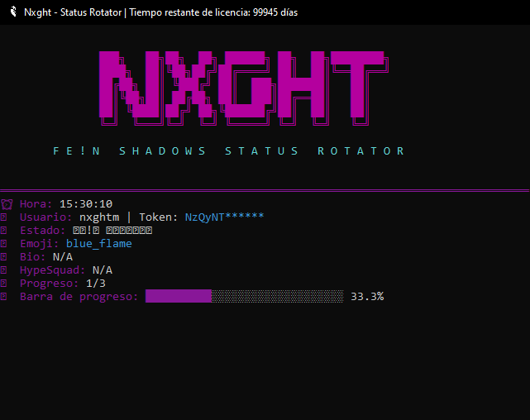Click the username nxghtm
The height and width of the screenshot is (420, 530).
[x=99, y=217]
